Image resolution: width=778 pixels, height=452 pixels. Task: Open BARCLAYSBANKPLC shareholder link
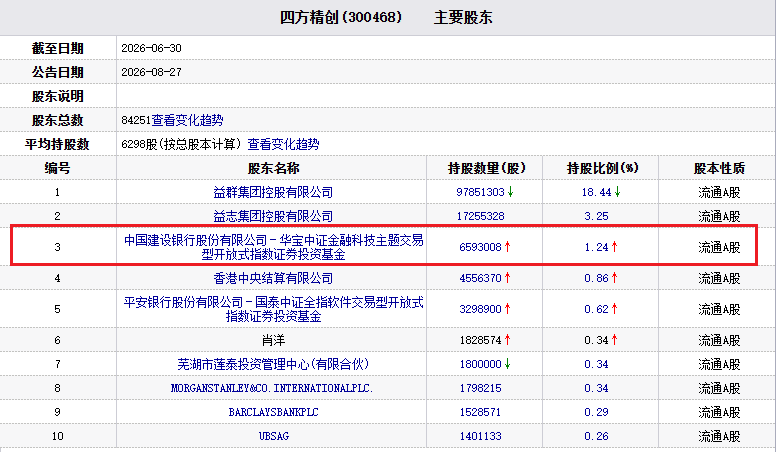coord(273,412)
